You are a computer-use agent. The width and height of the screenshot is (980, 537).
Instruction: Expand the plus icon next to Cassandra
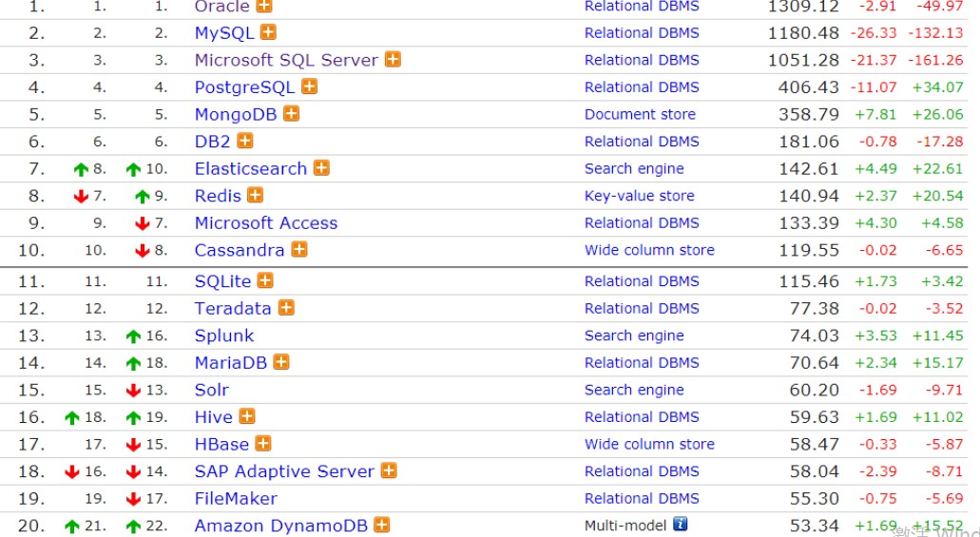[299, 249]
